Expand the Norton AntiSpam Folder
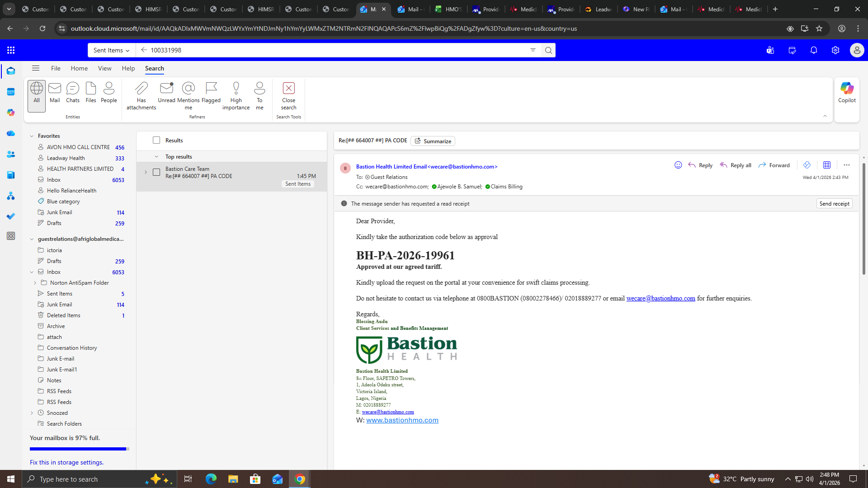The image size is (868, 488). click(x=35, y=283)
